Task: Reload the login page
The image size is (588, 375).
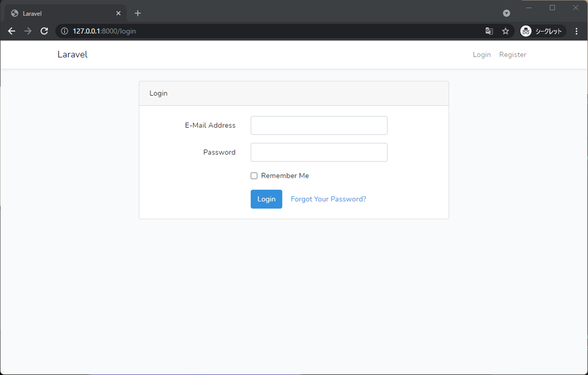Action: coord(44,31)
